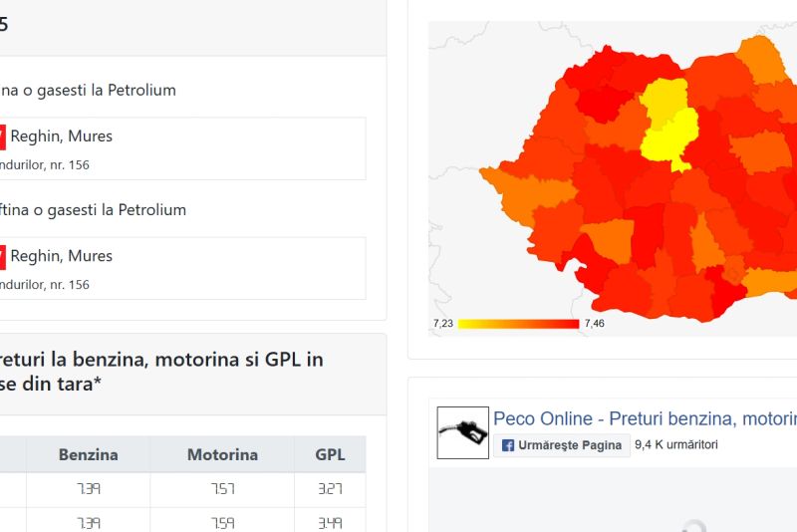The image size is (797, 532).
Task: Click the yellow-to-red price legend gradient bar
Action: [518, 323]
